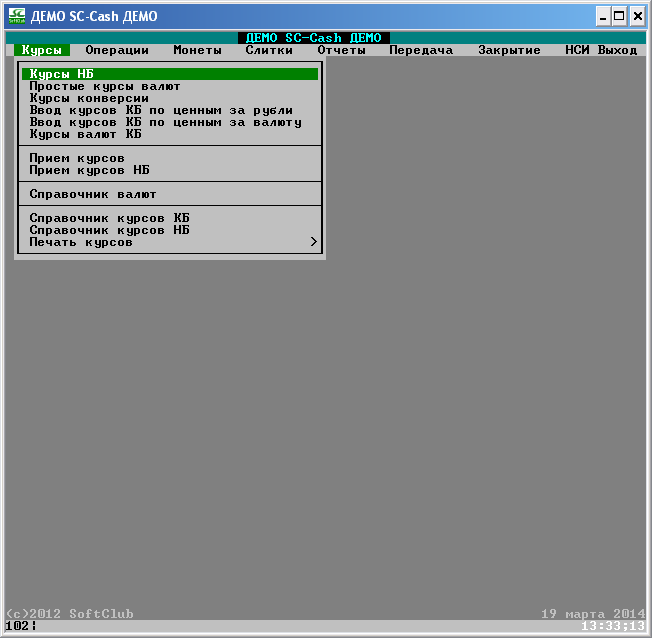
Task: Click the cyan ДЕМО SC-Cash ДЕМО header
Action: [x=314, y=38]
